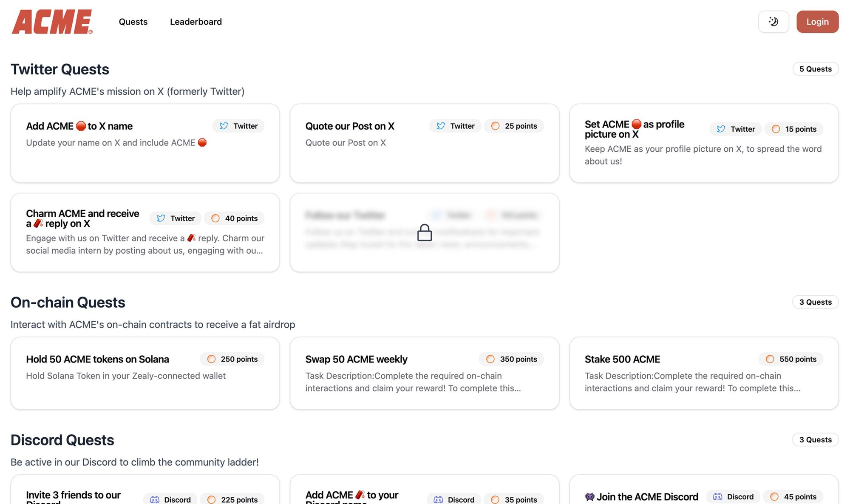Image resolution: width=850 pixels, height=504 pixels.
Task: Open the Leaderboard page
Action: point(195,22)
